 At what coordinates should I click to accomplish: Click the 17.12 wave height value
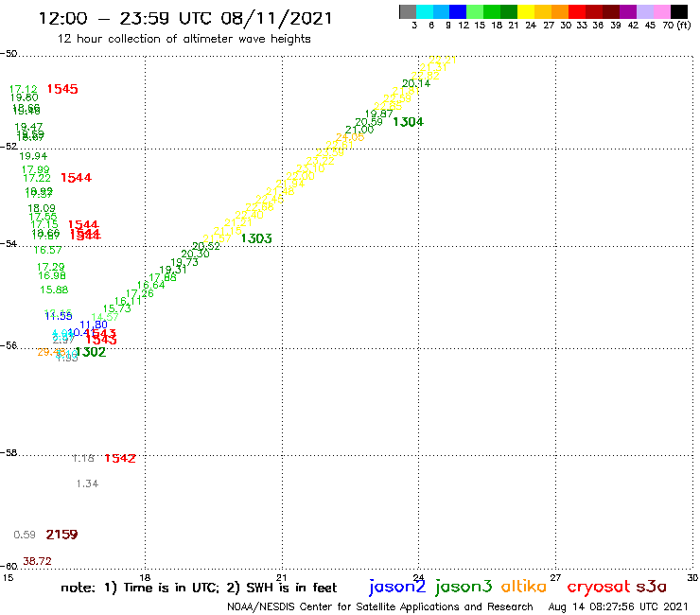coord(24,89)
